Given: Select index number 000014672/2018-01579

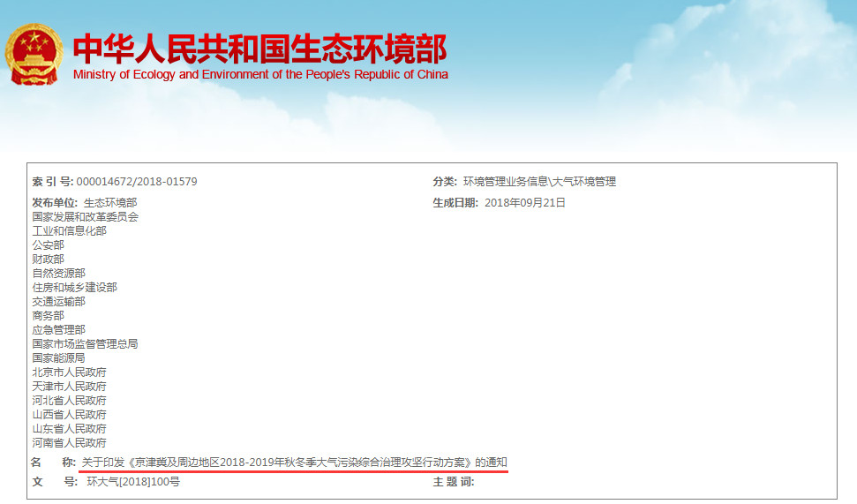Looking at the screenshot, I should 137,182.
